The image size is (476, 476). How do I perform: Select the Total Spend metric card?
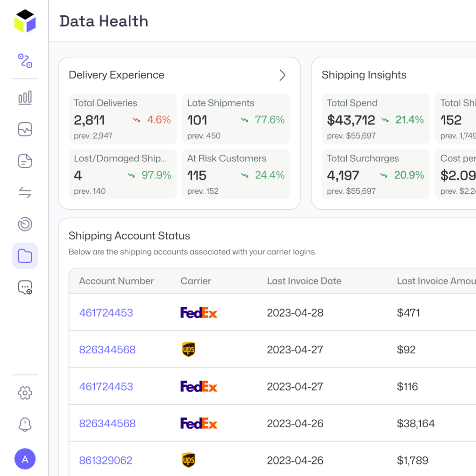point(376,119)
